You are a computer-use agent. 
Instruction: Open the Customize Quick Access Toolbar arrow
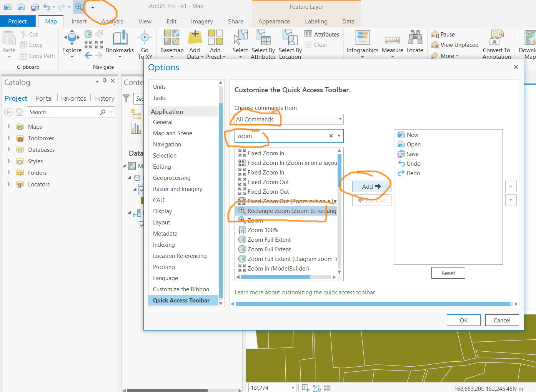click(93, 7)
